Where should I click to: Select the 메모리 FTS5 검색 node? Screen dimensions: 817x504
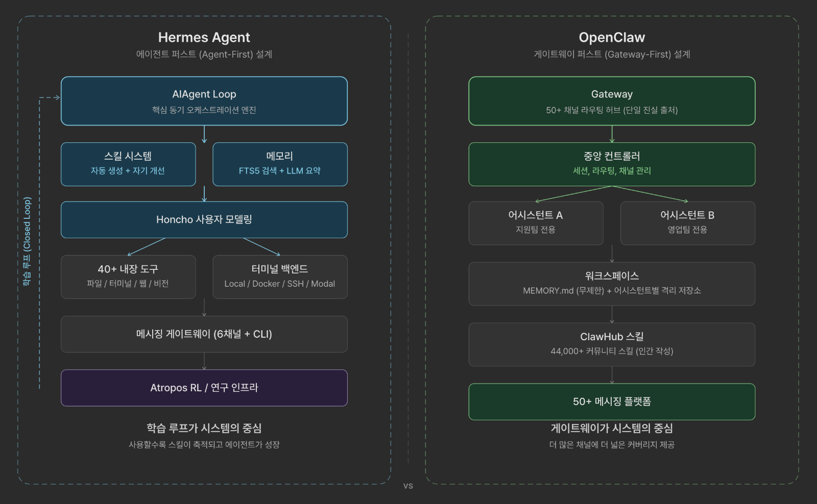[280, 164]
